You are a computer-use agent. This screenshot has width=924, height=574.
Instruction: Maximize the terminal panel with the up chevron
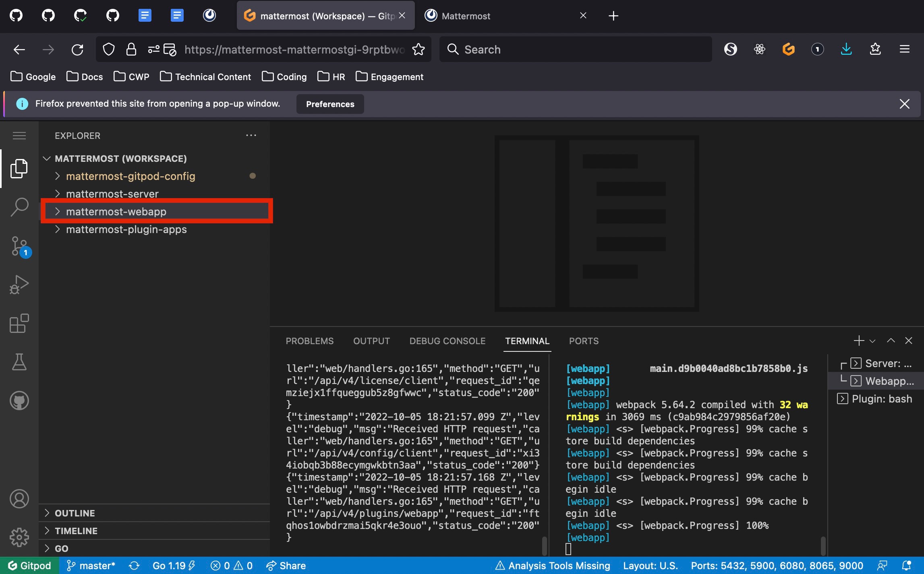[891, 341]
